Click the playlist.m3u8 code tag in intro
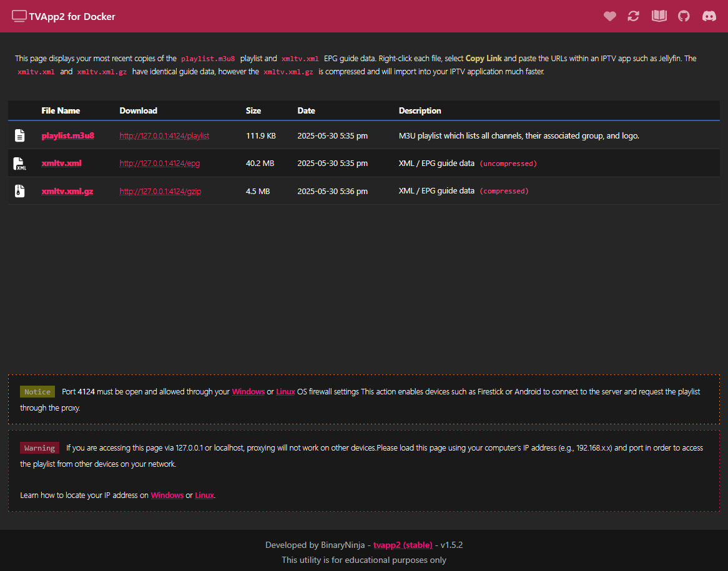 click(208, 59)
